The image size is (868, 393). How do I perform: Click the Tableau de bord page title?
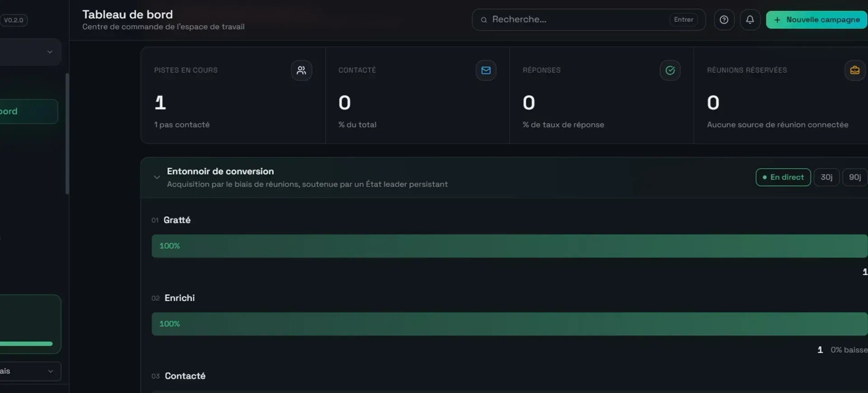[x=127, y=14]
